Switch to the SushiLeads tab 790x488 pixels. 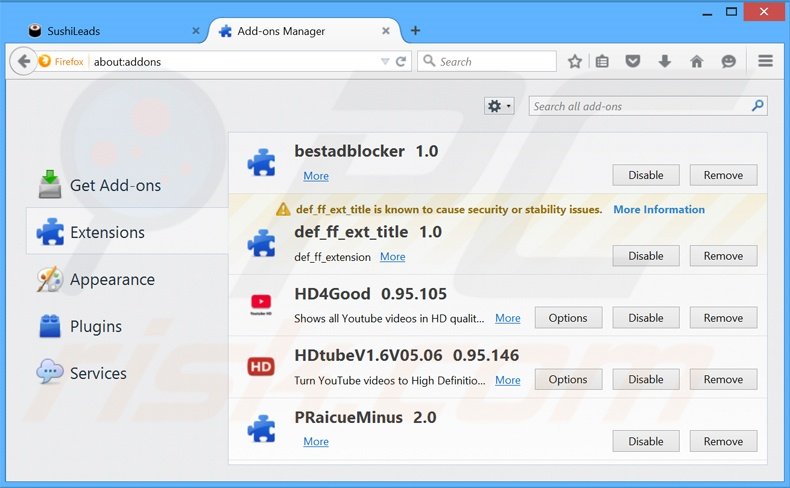(114, 31)
